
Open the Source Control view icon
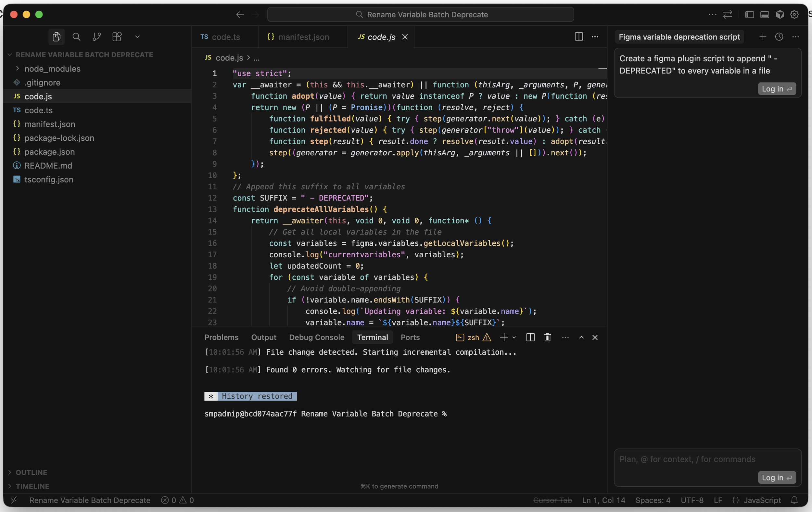click(x=97, y=37)
